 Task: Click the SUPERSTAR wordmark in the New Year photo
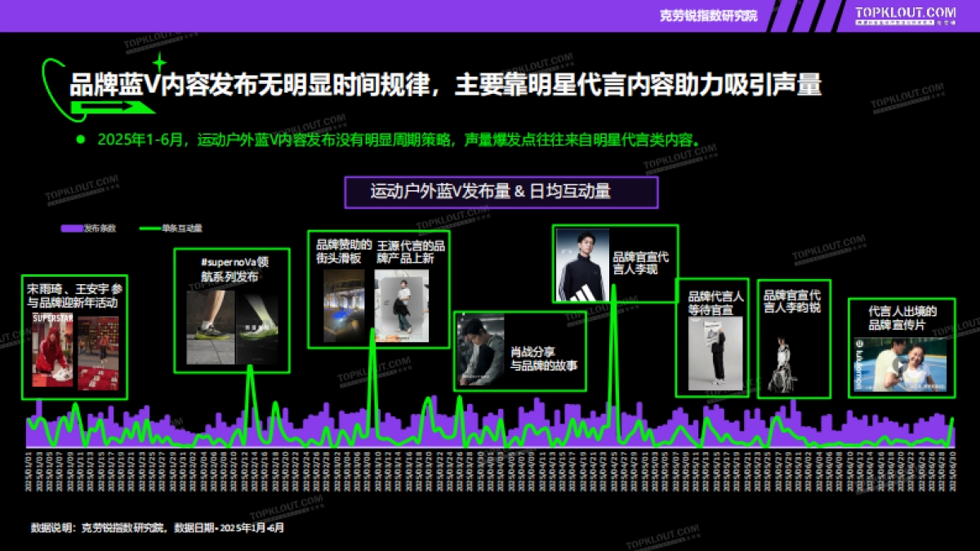point(52,318)
